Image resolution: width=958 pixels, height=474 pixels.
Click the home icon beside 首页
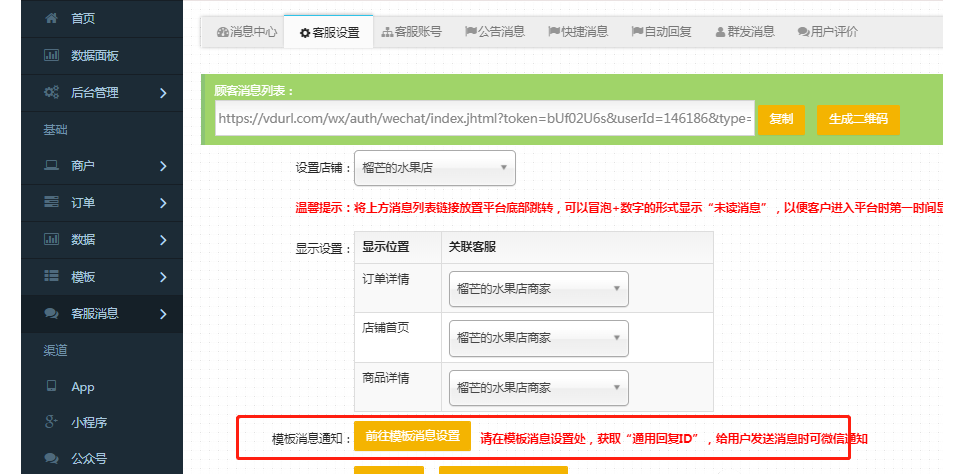51,19
